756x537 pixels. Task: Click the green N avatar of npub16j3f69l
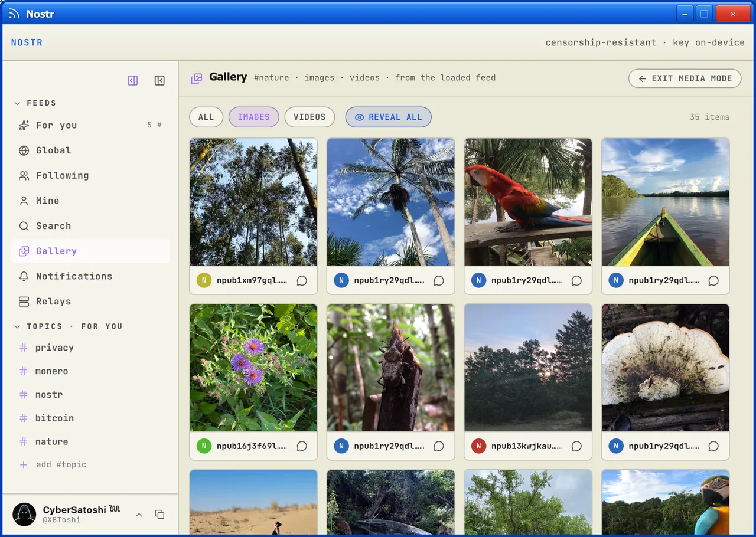click(204, 446)
